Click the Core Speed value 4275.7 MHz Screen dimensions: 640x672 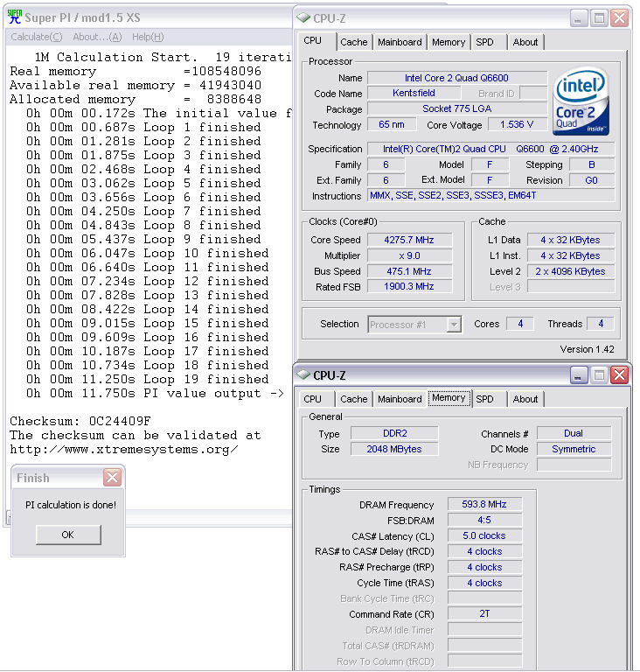coord(409,240)
